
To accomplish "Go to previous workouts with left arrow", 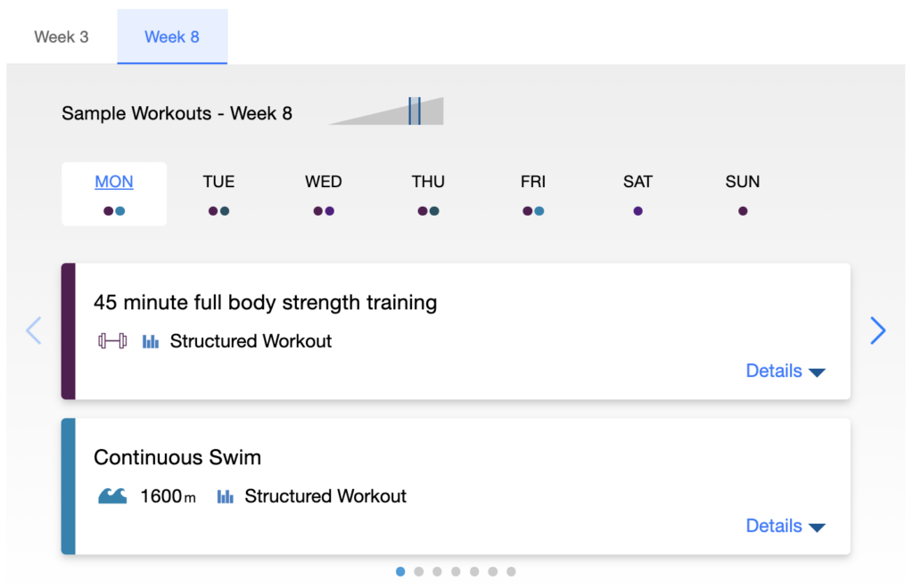I will pos(34,331).
